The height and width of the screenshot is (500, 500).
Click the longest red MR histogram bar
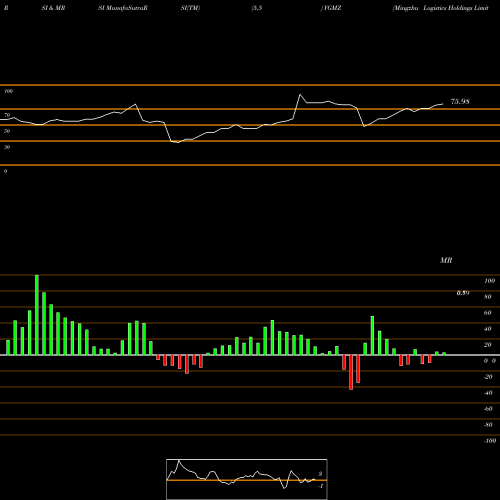click(x=351, y=372)
